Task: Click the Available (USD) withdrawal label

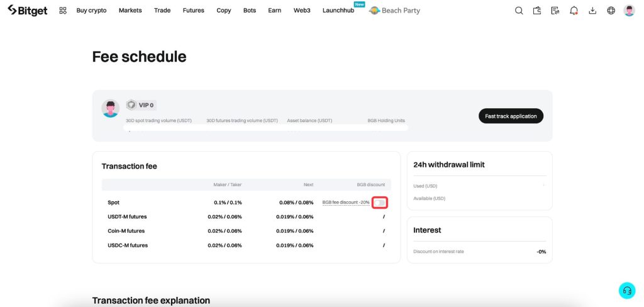Action: (x=429, y=199)
